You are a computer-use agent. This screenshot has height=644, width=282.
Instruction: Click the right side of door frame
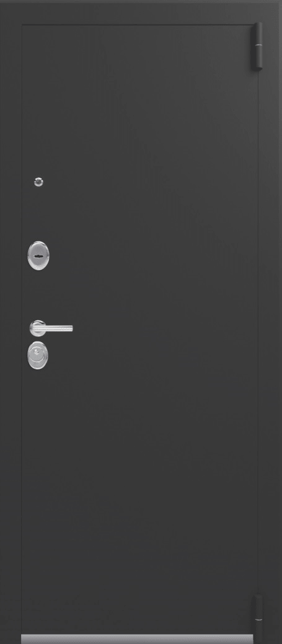click(271, 329)
